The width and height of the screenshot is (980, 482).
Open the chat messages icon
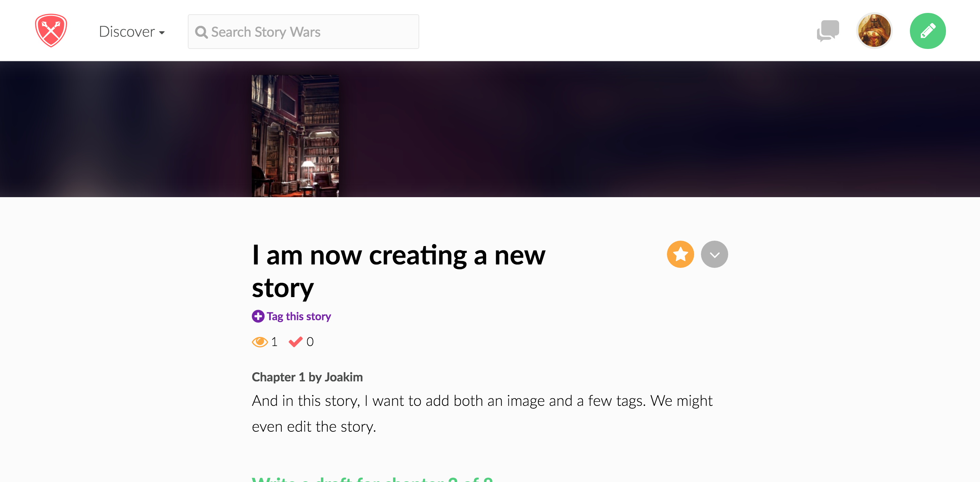pyautogui.click(x=828, y=31)
